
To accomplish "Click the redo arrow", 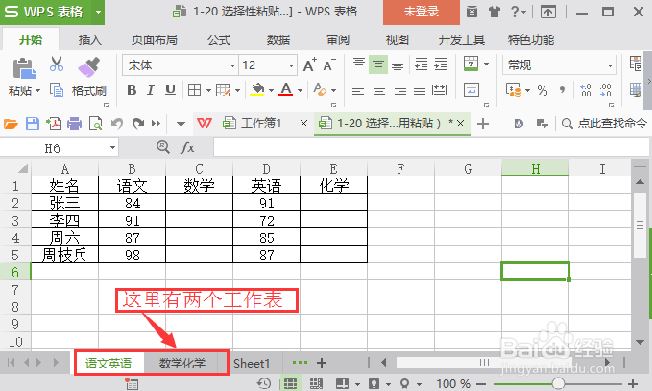I will point(138,124).
